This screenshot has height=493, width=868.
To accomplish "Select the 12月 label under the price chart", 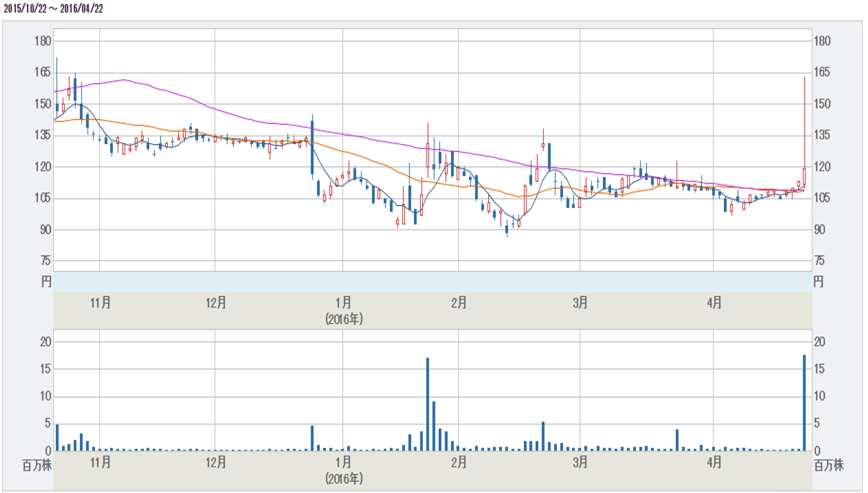I will (x=216, y=302).
